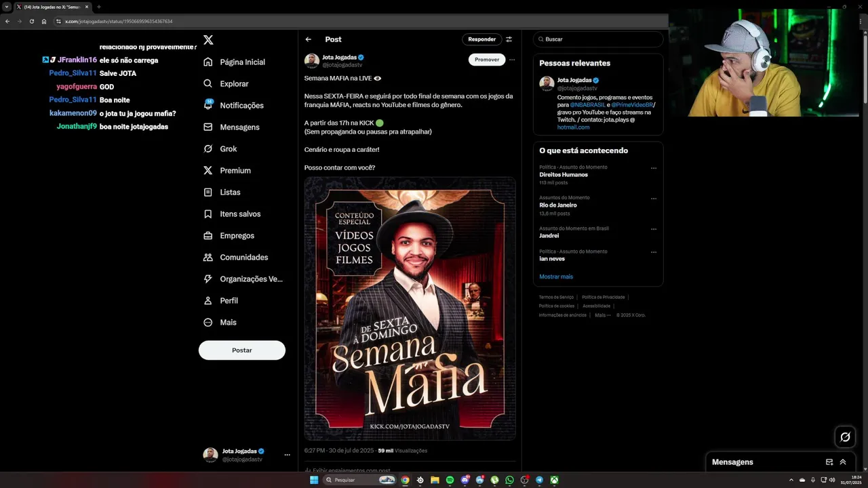Open Grok from the sidebar
868x488 pixels.
point(220,148)
